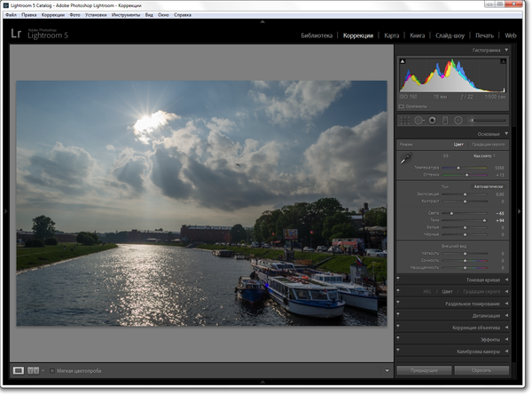Screen dimensions: 532x395
Task: Click the Lightroom Lr logo
Action: (16, 34)
